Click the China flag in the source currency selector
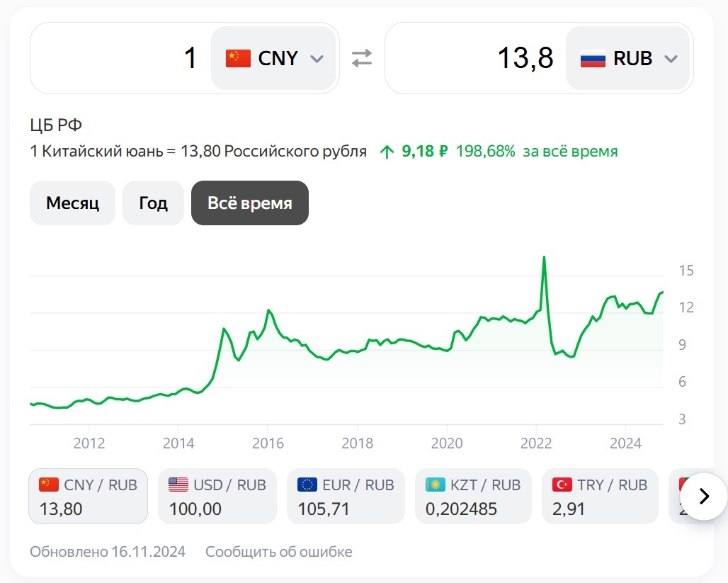The image size is (728, 583). coord(238,59)
